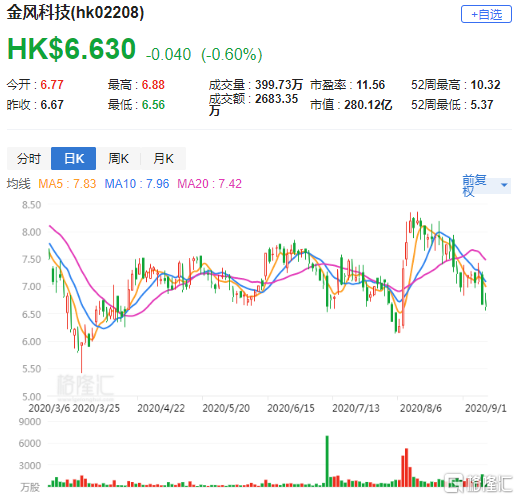Open the 周K weekly chart tab
This screenshot has height=500, width=519.
coord(118,159)
